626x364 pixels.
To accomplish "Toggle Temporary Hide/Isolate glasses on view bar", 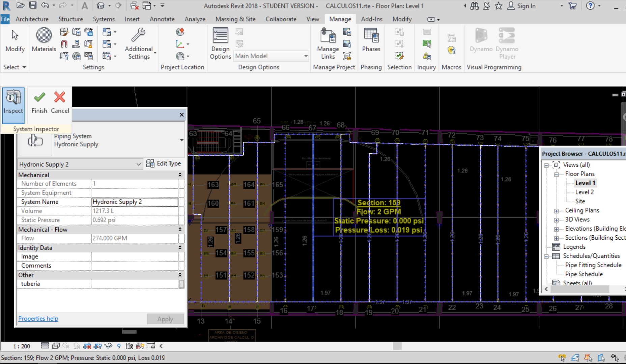I will point(109,346).
